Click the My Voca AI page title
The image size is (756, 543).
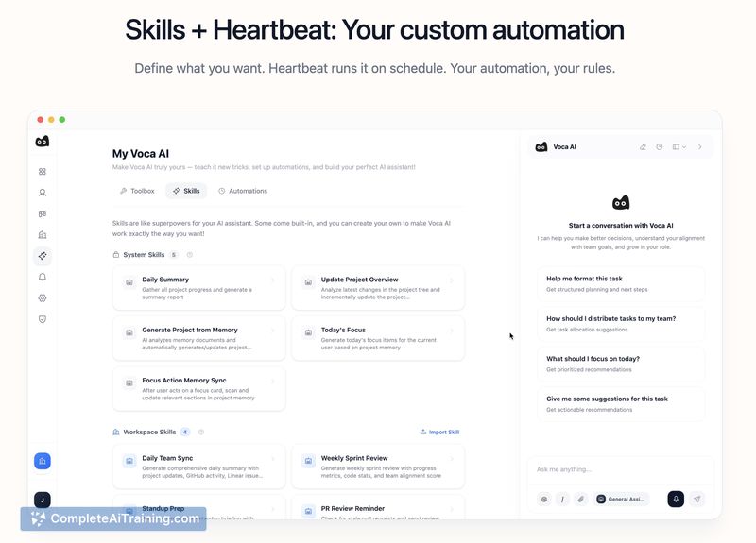click(x=141, y=154)
